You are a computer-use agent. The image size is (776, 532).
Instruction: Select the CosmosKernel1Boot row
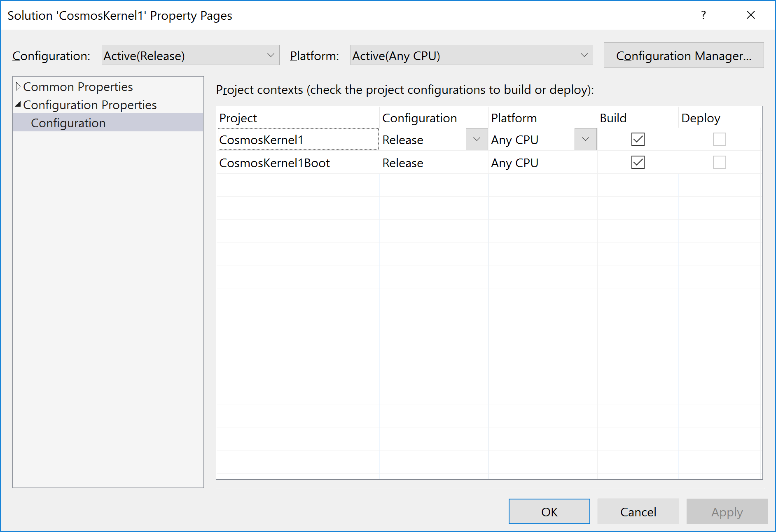tap(274, 162)
